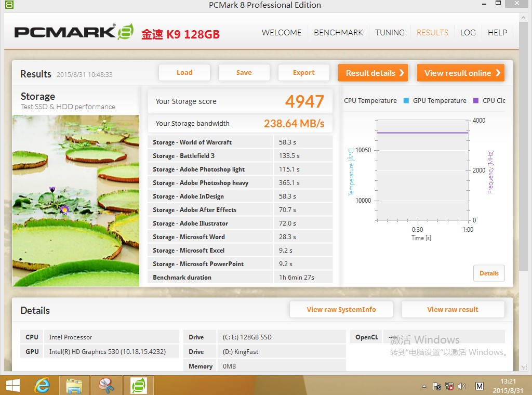Open the Windows Start button
Viewport: 532px width, 395px height.
(13, 386)
